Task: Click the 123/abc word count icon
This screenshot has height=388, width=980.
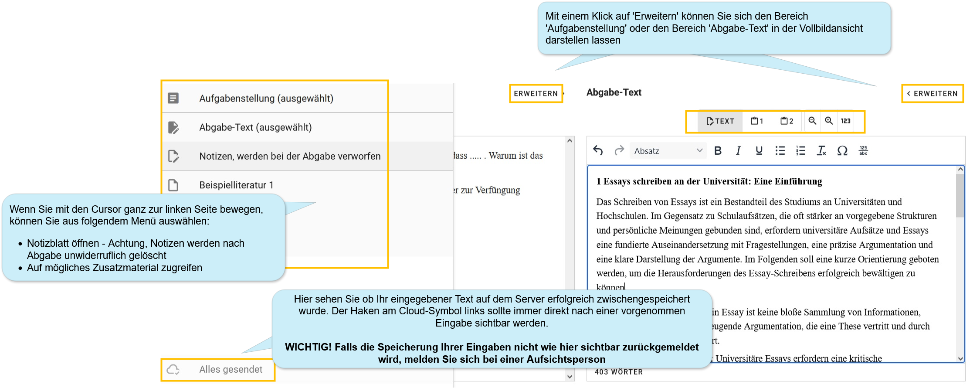Action: click(x=863, y=151)
